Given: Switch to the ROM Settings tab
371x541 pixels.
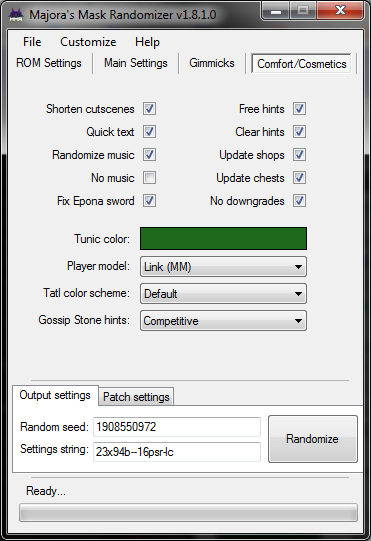Looking at the screenshot, I should (x=49, y=63).
